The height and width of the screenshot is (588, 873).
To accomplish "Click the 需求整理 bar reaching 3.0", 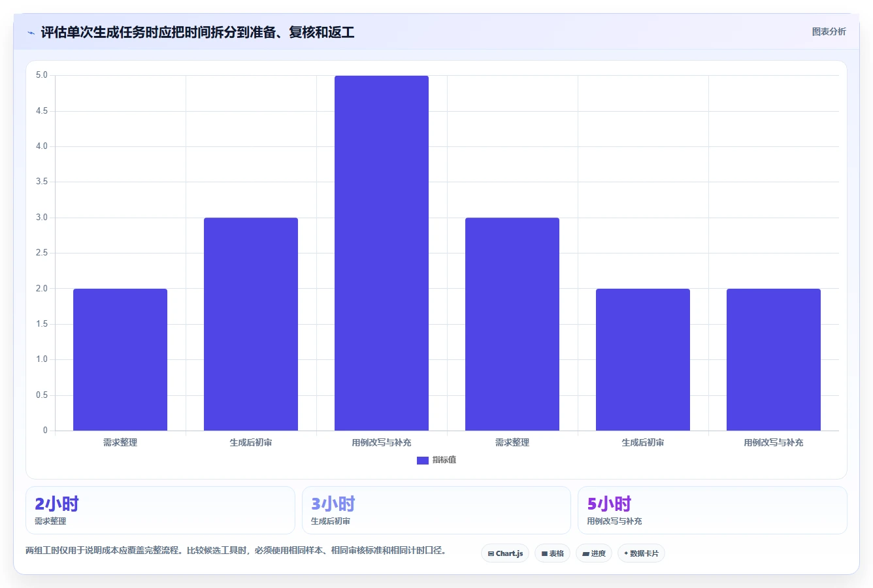I will coord(512,324).
